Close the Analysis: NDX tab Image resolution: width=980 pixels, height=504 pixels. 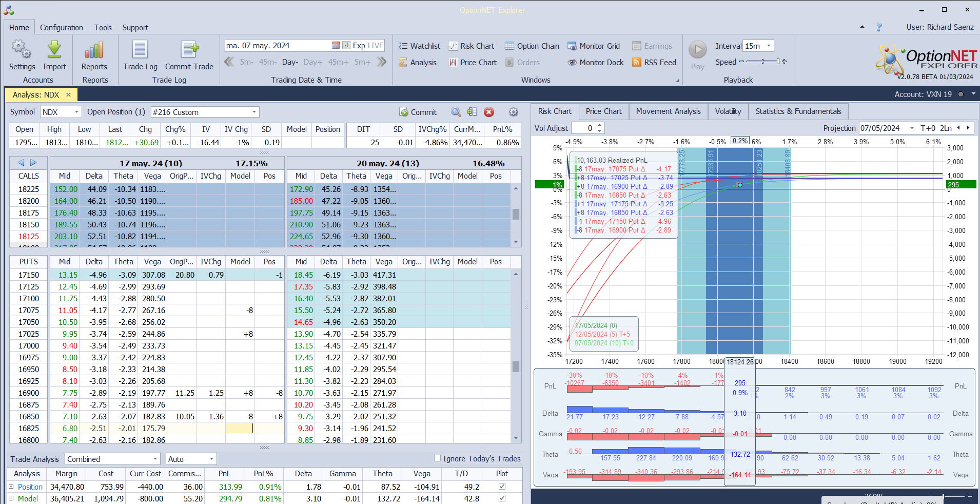pos(68,95)
